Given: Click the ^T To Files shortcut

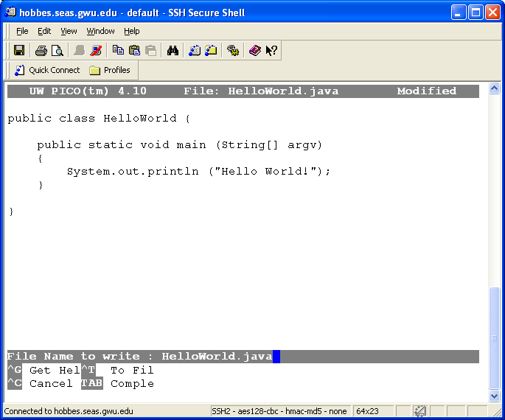Looking at the screenshot, I should pos(117,370).
